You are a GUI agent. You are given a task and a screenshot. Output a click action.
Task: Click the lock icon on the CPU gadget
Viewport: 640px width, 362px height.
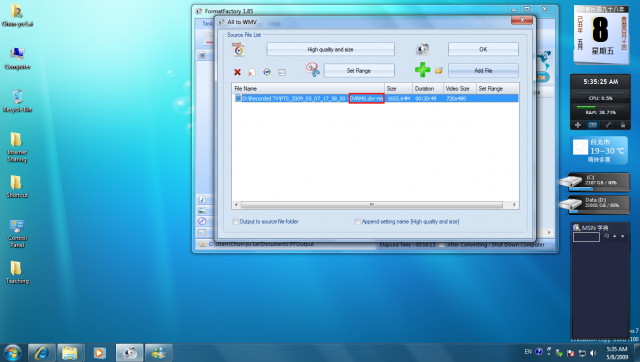click(x=623, y=125)
